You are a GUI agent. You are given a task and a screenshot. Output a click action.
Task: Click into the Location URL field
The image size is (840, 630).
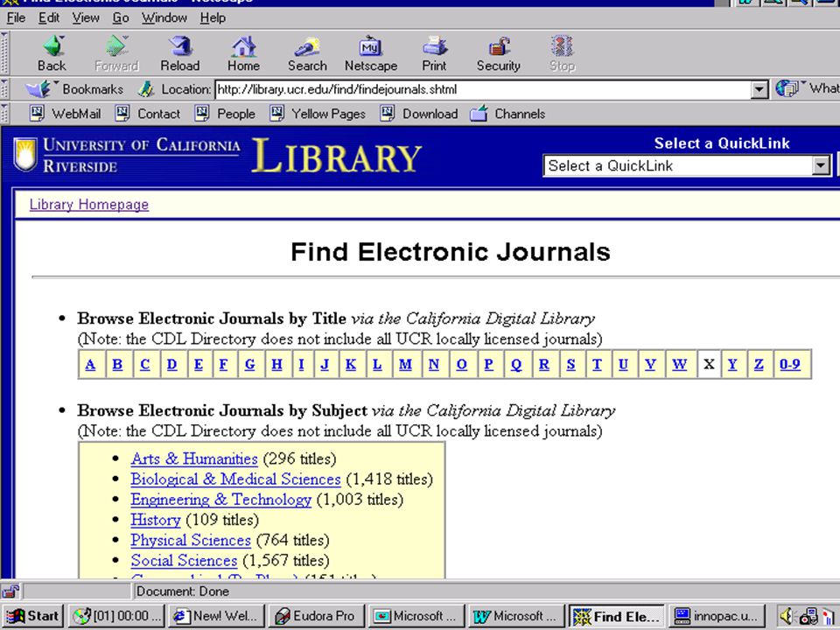pos(482,89)
